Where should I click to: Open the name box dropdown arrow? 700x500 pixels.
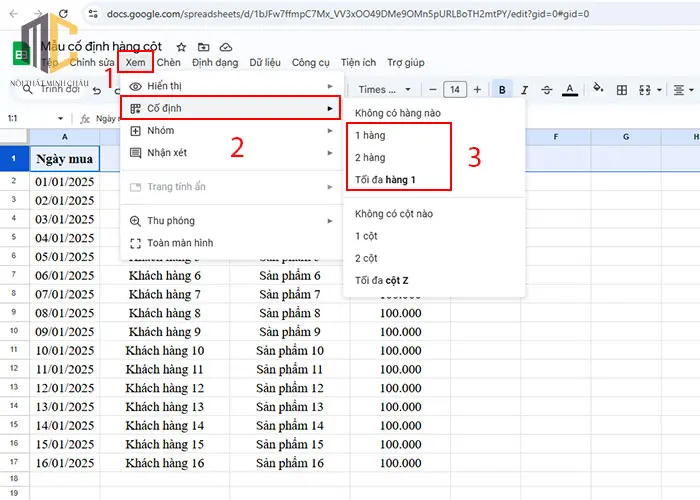[x=60, y=119]
